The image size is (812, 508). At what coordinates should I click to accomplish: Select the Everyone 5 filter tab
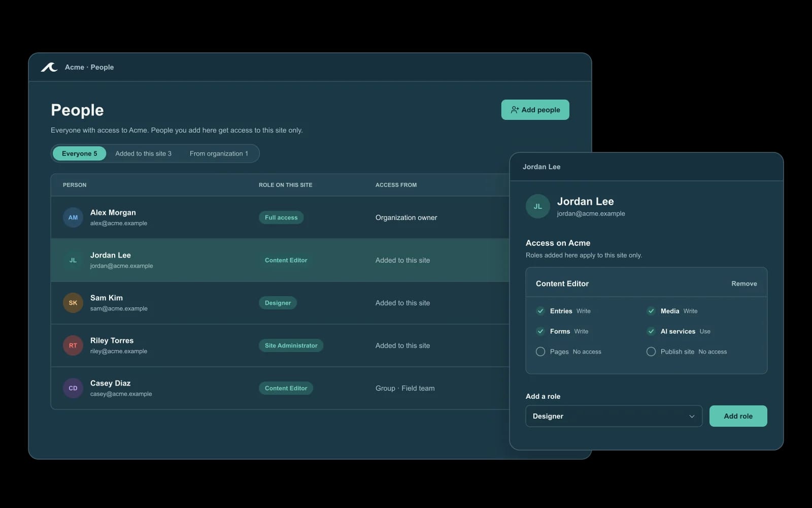pos(80,153)
